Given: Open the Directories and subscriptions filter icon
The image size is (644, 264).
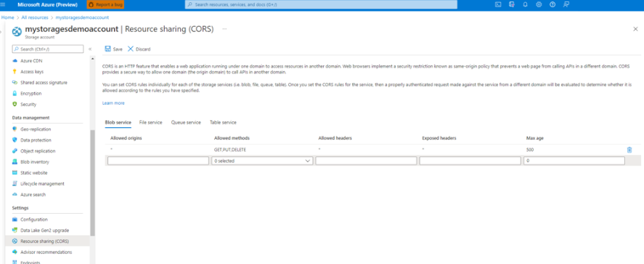Looking at the screenshot, I should click(511, 4).
